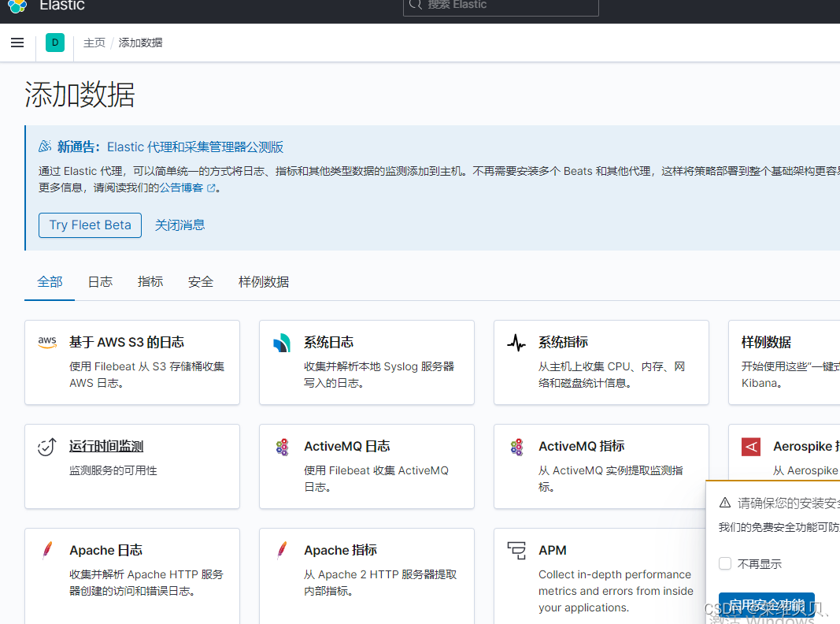The height and width of the screenshot is (624, 840).
Task: Click the announcement icon beside 新通告
Action: 45,147
